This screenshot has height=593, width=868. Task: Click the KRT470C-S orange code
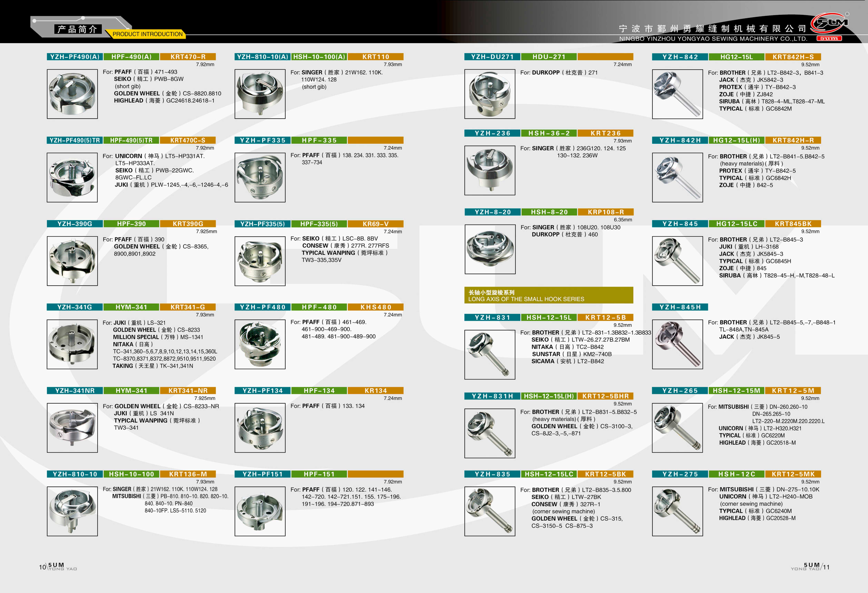click(188, 140)
